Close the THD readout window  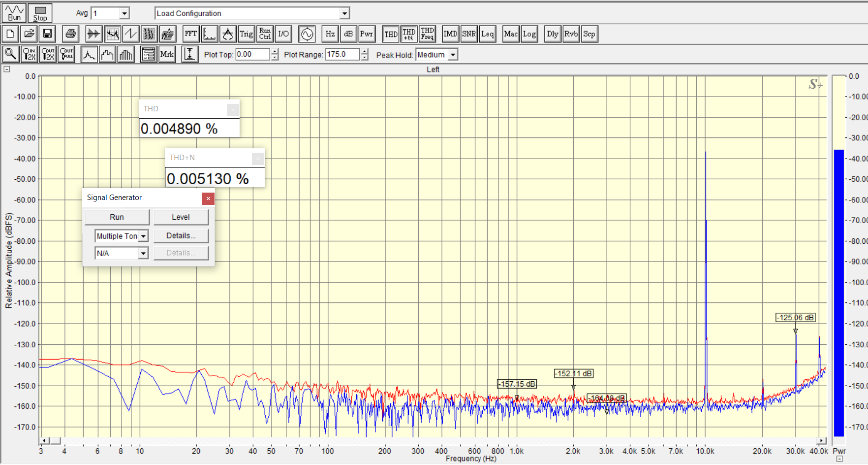(x=233, y=109)
